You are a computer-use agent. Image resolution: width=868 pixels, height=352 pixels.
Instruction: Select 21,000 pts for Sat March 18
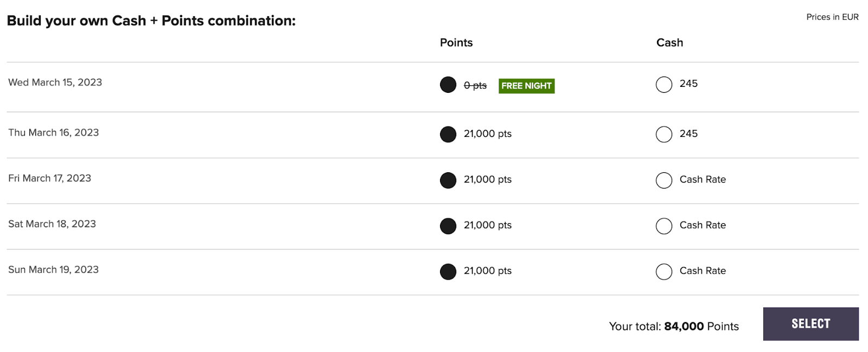(448, 226)
